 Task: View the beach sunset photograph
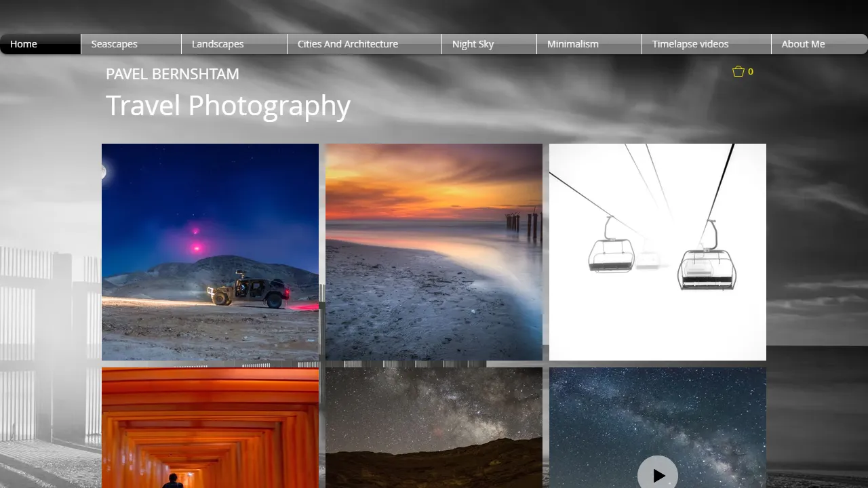coord(434,251)
